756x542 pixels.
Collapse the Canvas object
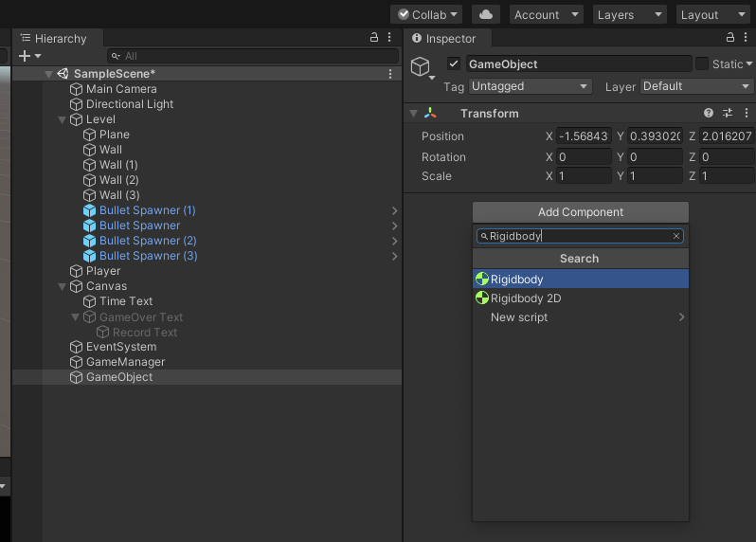pos(62,286)
